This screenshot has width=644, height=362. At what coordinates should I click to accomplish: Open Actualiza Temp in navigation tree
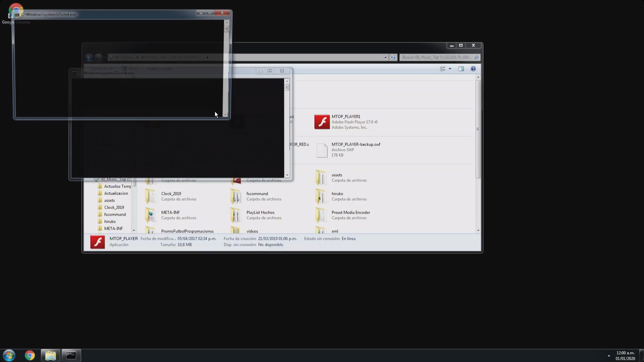[114, 186]
